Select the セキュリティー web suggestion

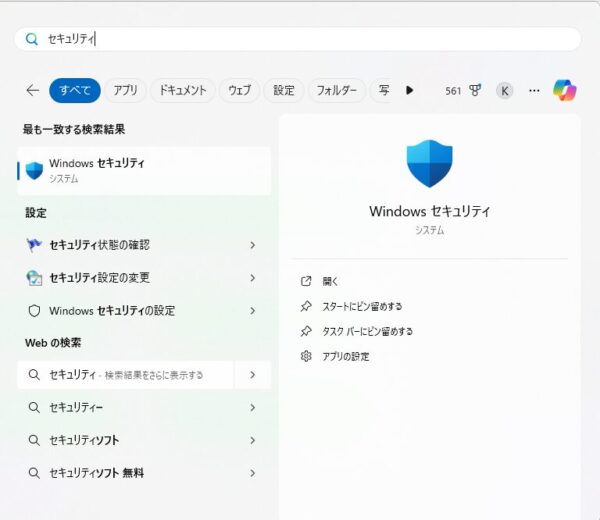[144, 408]
